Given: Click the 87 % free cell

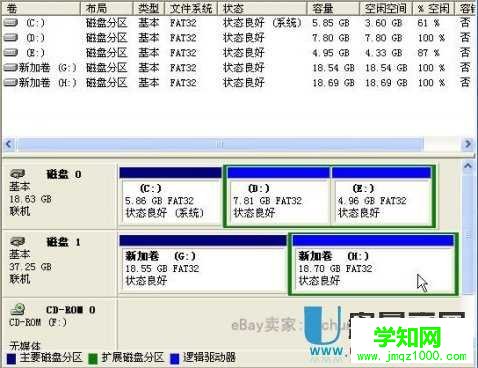Looking at the screenshot, I should pyautogui.click(x=428, y=53).
